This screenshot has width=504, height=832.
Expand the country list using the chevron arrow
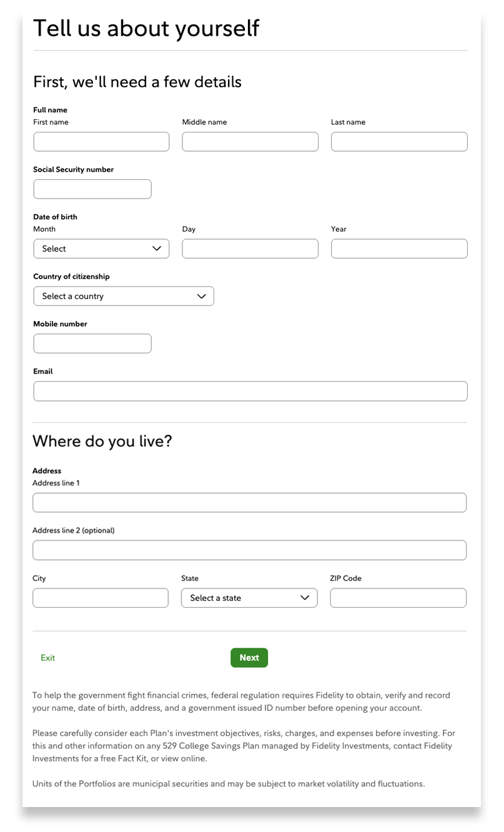point(201,296)
